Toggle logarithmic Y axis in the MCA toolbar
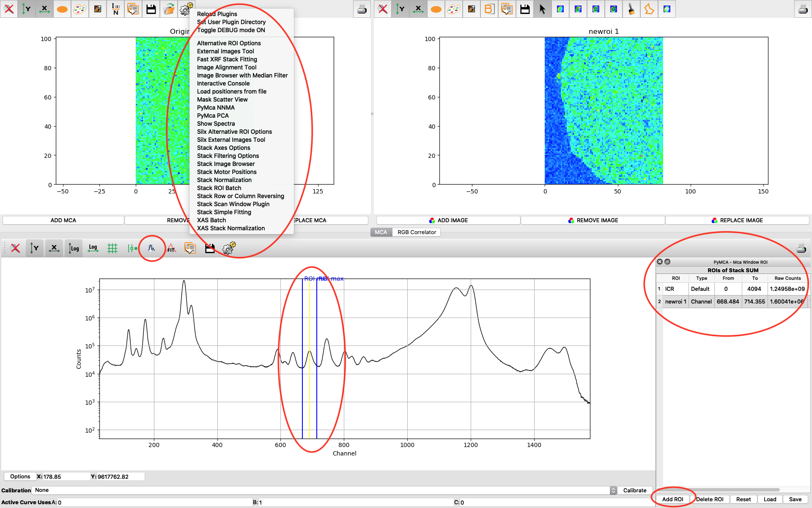The width and height of the screenshot is (812, 508). (x=74, y=248)
